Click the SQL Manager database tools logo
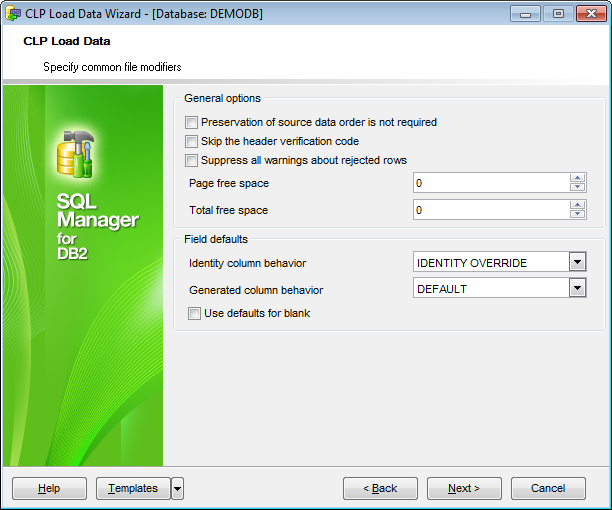The image size is (612, 510). (76, 154)
